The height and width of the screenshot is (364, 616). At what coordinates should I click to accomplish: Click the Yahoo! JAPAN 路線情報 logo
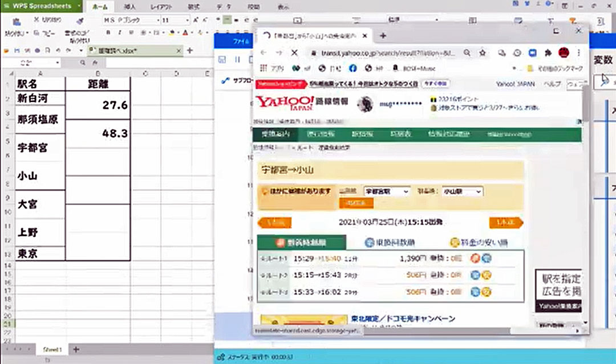(x=302, y=103)
